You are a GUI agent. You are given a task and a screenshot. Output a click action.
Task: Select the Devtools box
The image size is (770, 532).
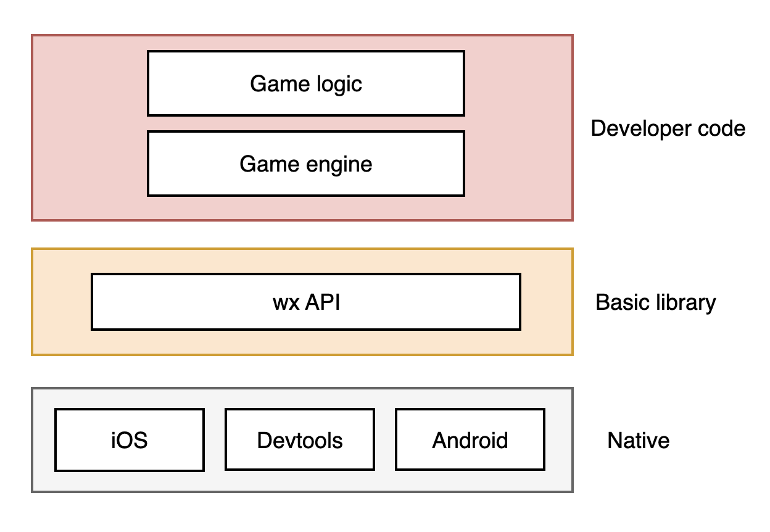(299, 439)
